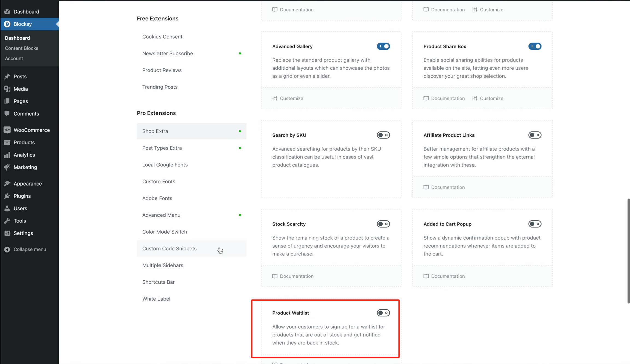Disable the Advanced Gallery toggle
This screenshot has width=630, height=364.
coord(383,46)
